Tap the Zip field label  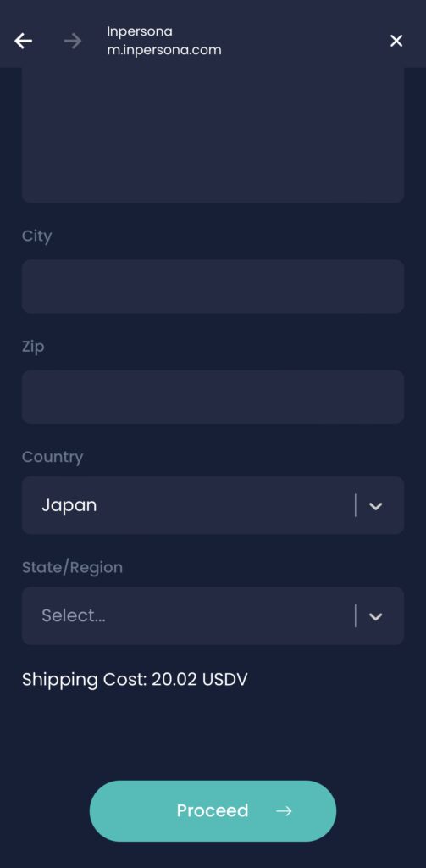click(33, 347)
